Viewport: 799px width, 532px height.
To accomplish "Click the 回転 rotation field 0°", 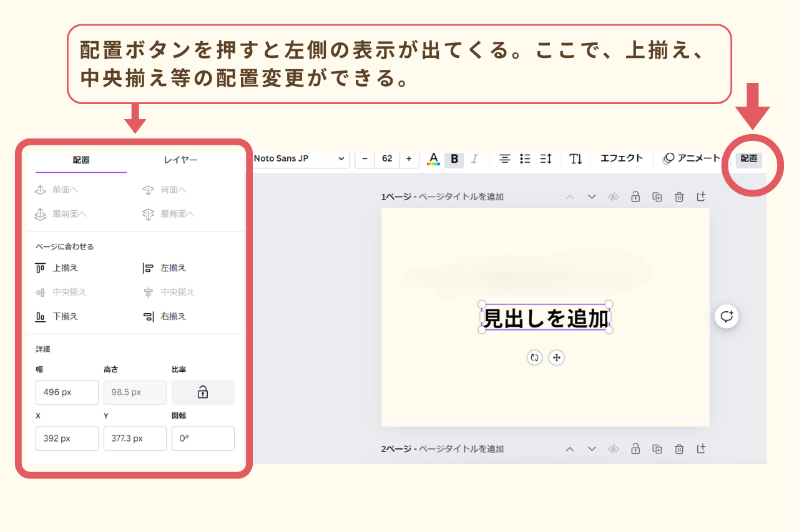I will 203,438.
